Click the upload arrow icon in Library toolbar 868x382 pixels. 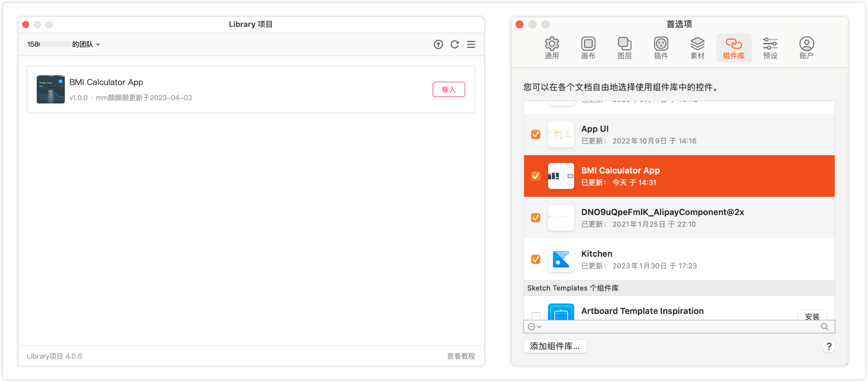click(438, 44)
